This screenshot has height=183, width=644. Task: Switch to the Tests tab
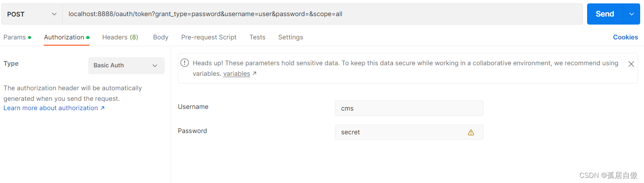click(257, 37)
